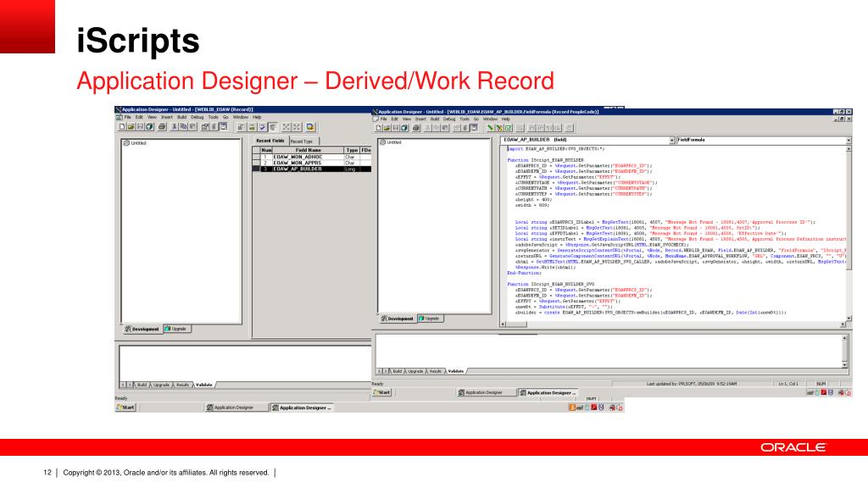Open Insert menu in PeopleCode window
The height and width of the screenshot is (488, 868).
coord(420,119)
